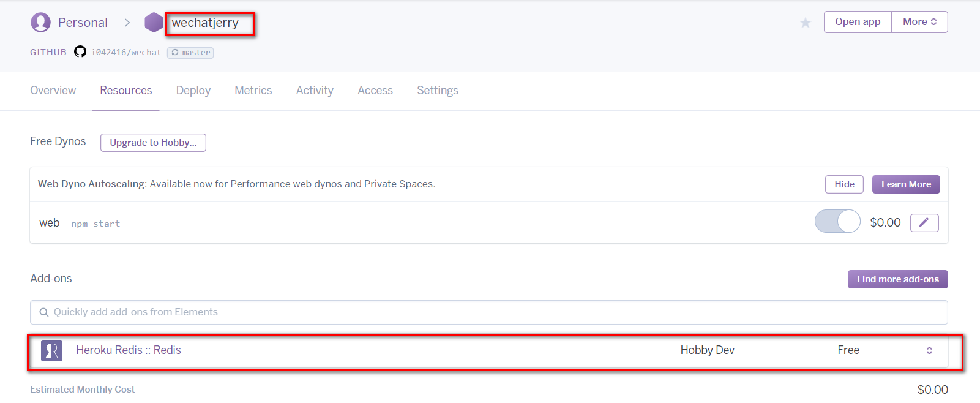Click the purple hexagon app icon

[x=154, y=23]
